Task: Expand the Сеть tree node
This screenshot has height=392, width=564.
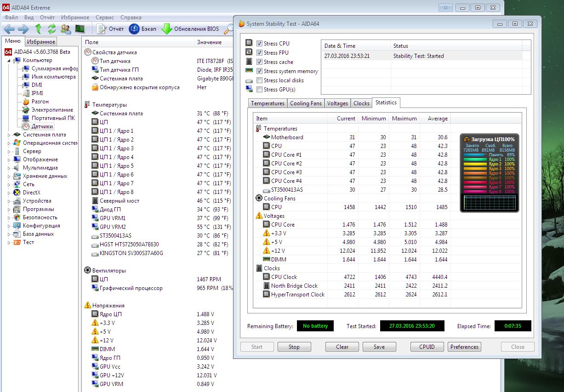Action: coord(10,184)
